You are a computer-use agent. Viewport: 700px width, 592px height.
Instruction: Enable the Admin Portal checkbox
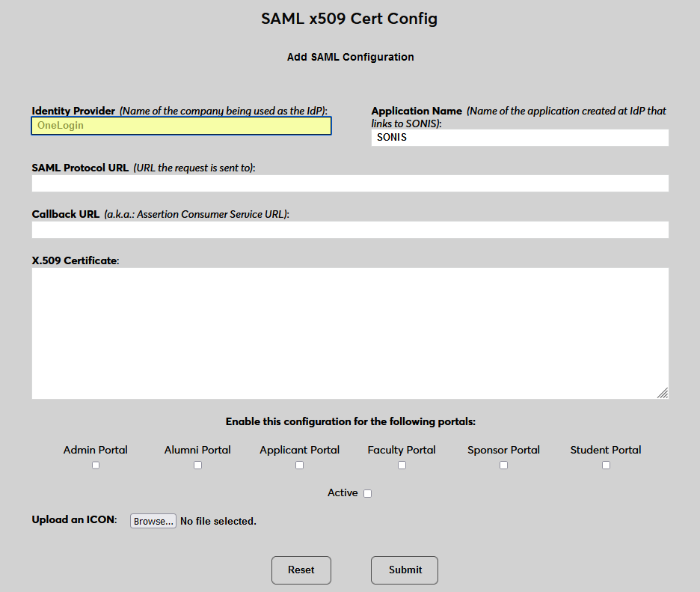click(95, 465)
